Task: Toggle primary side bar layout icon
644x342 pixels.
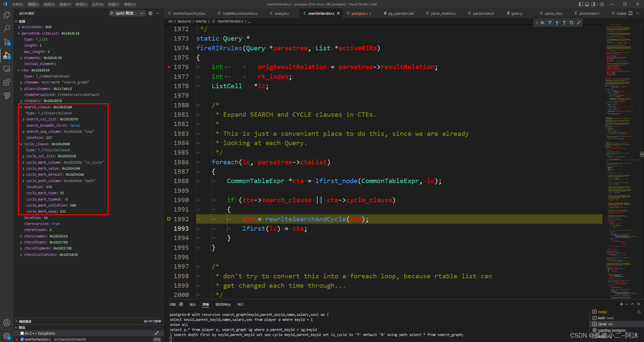Action: 581,4
